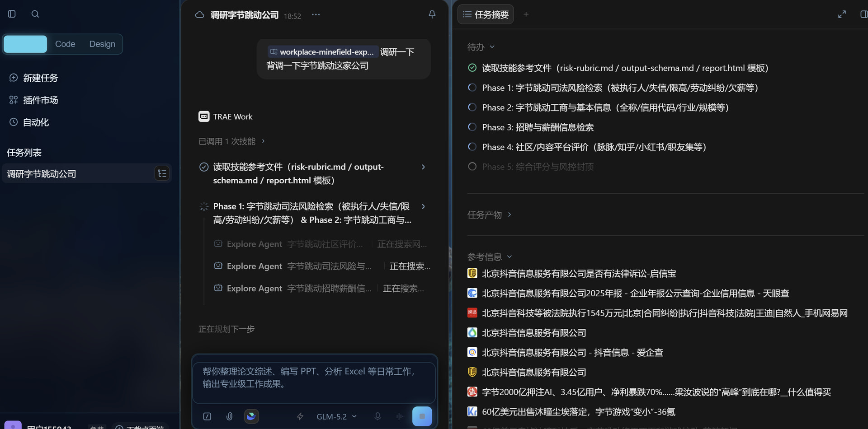Stop the running task with the square button
Image resolution: width=868 pixels, height=429 pixels.
tap(422, 416)
